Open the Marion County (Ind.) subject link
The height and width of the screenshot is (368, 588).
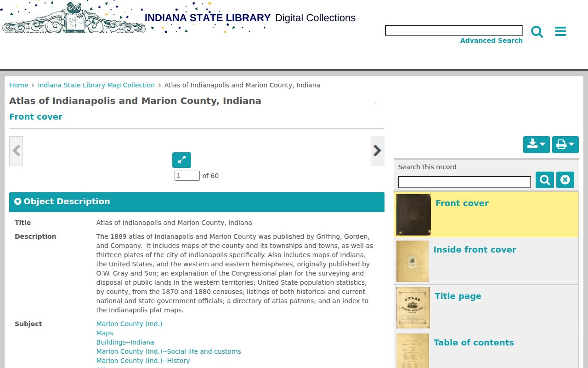(x=129, y=324)
